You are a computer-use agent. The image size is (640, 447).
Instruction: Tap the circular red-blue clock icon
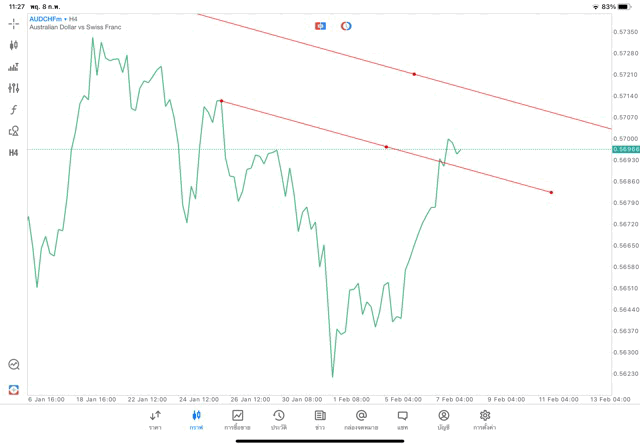(346, 25)
